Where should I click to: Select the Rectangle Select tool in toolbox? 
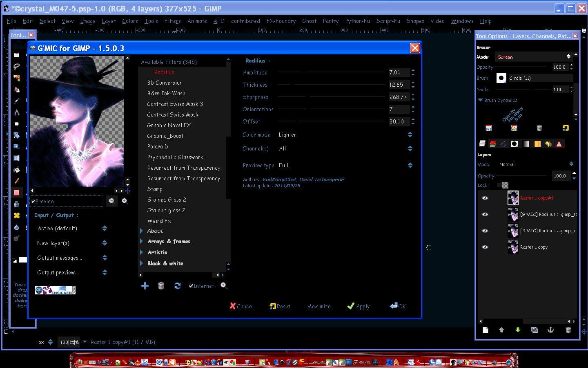click(x=17, y=55)
